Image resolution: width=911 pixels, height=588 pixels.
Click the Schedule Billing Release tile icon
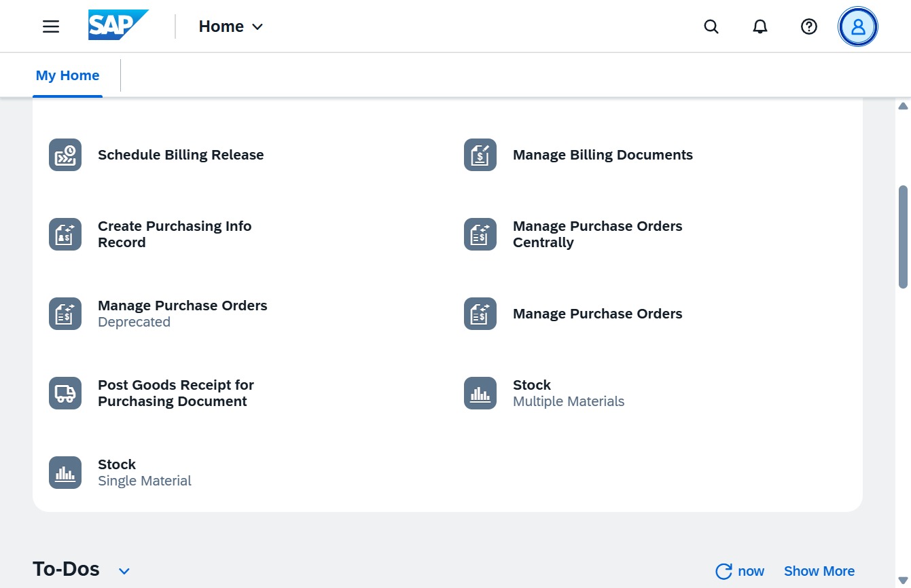click(x=65, y=155)
